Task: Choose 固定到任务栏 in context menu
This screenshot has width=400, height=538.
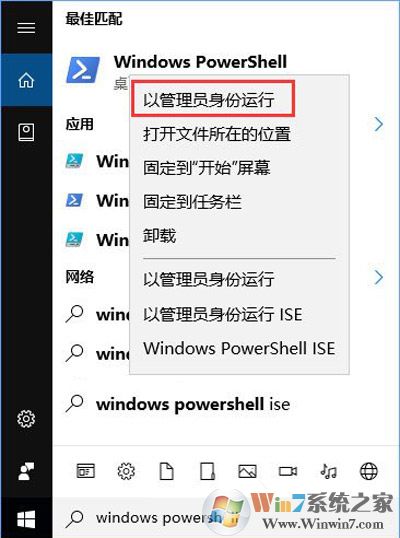Action: coord(192,202)
